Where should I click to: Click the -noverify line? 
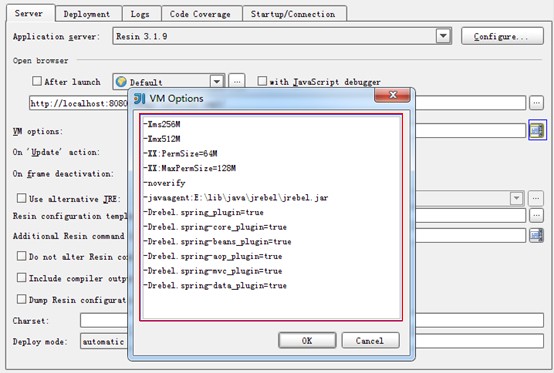coord(164,183)
